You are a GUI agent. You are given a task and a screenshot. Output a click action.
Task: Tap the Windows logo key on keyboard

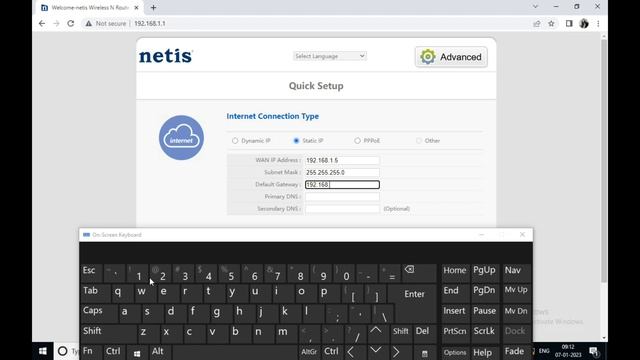[x=137, y=353]
